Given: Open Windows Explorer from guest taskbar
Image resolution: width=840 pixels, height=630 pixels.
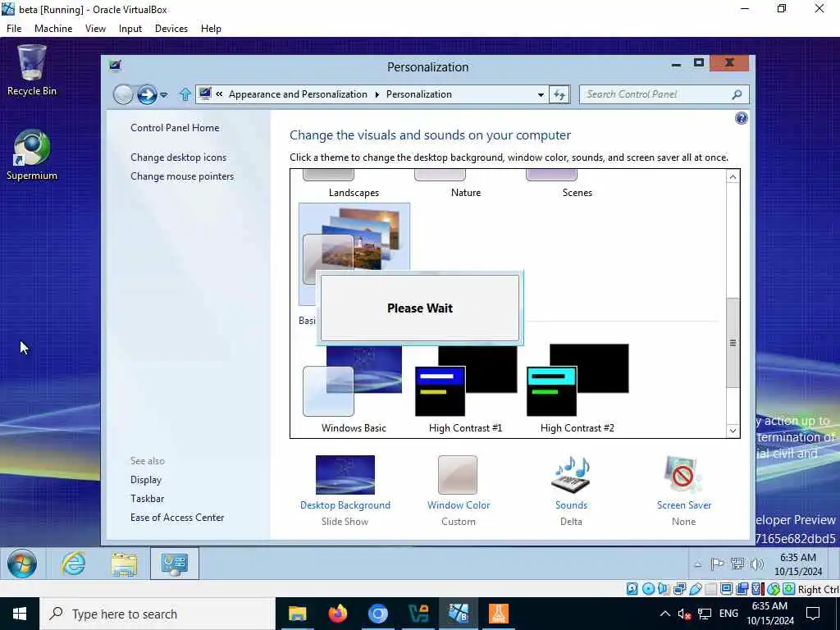Looking at the screenshot, I should (x=124, y=564).
